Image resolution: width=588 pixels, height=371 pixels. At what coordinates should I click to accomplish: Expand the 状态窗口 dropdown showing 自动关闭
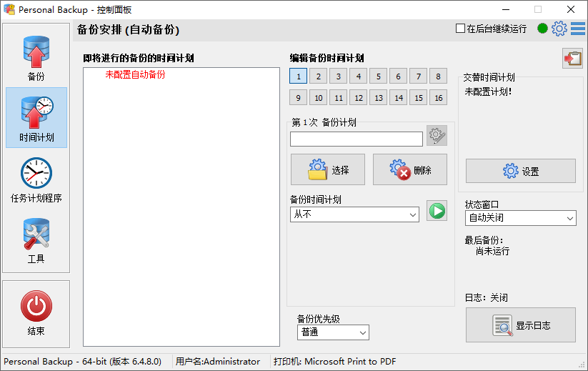(521, 218)
